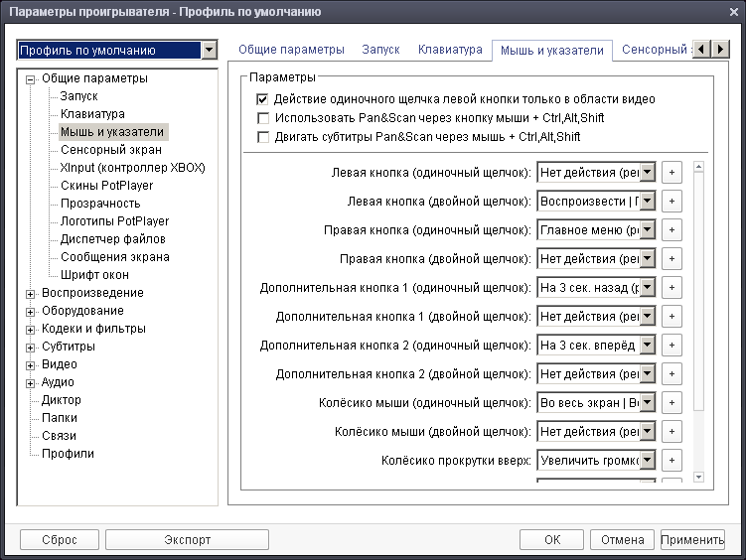Click the plus button beside Колёсико мыши (двойной щелчок)
The height and width of the screenshot is (560, 746).
click(671, 432)
